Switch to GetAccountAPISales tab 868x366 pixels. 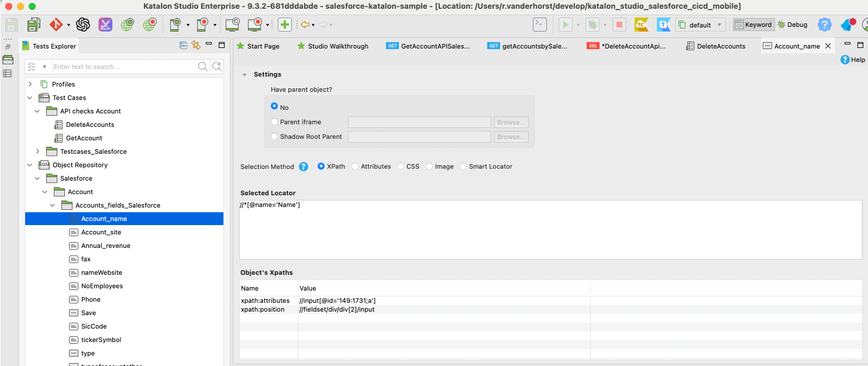[428, 46]
